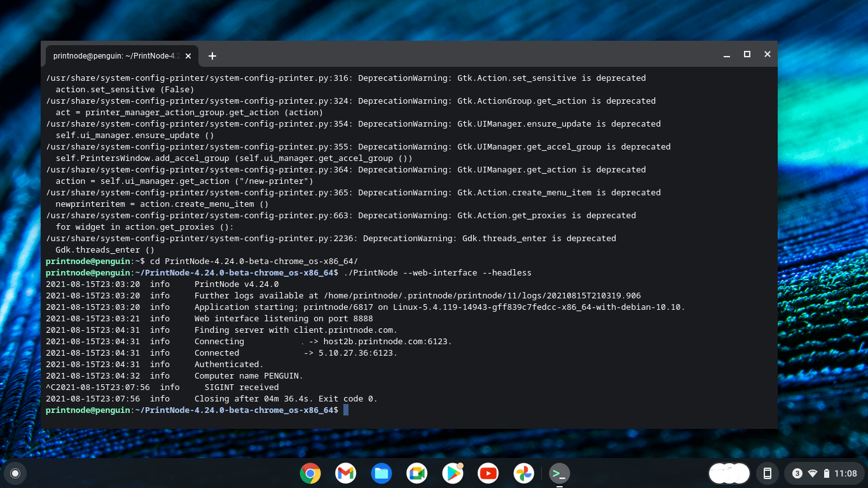Minimize the terminal window

(x=727, y=55)
